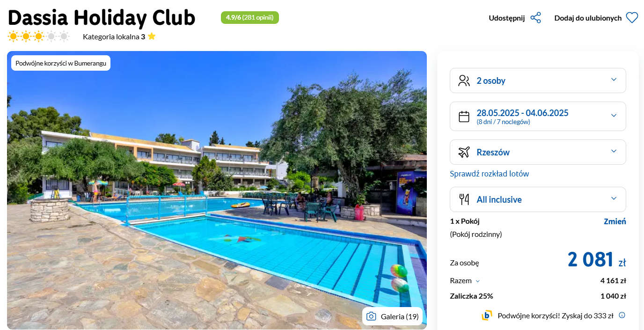Click the airplane icon beside Rzeszów
This screenshot has height=330, width=644.
[464, 152]
